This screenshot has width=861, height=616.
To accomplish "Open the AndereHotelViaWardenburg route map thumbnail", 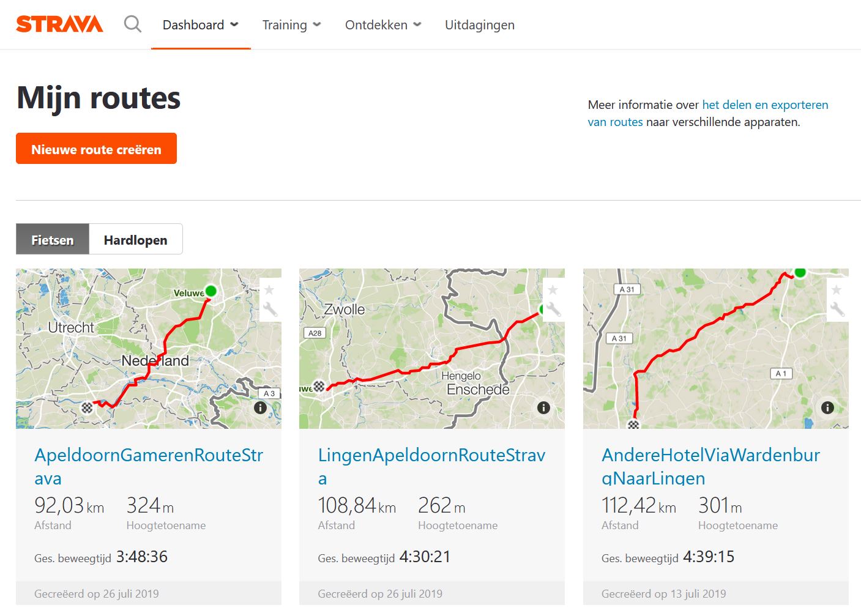I will 715,348.
